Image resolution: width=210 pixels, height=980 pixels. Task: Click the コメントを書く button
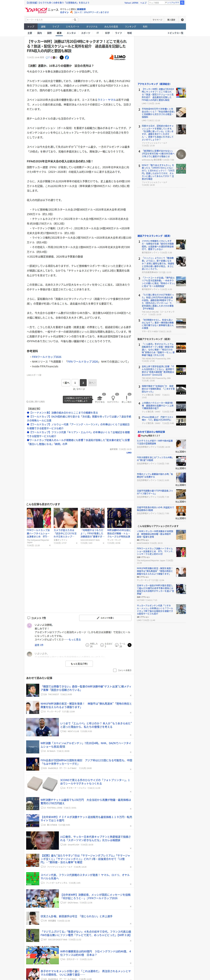coord(105,618)
